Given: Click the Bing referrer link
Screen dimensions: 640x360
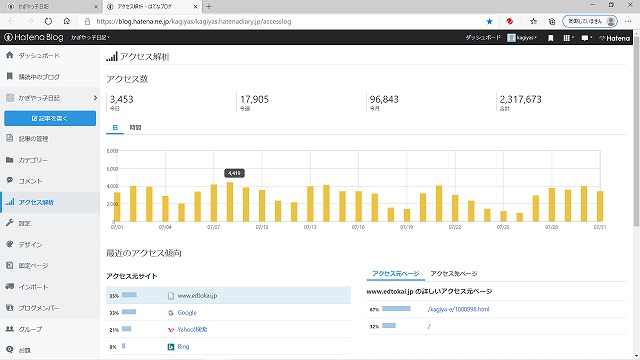Looking at the screenshot, I should click(183, 347).
